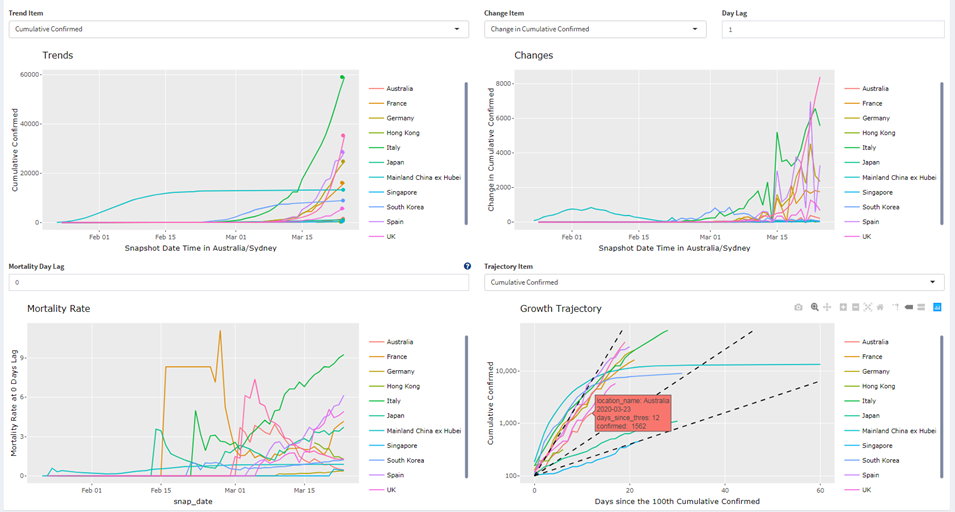Viewport: 955px width, 512px height.
Task: Toggle France in Mortality Rate legend
Action: point(396,355)
